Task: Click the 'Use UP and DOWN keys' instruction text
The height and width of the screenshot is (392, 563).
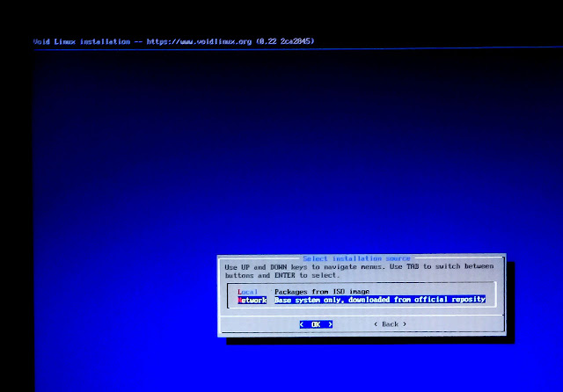Action: tap(359, 271)
